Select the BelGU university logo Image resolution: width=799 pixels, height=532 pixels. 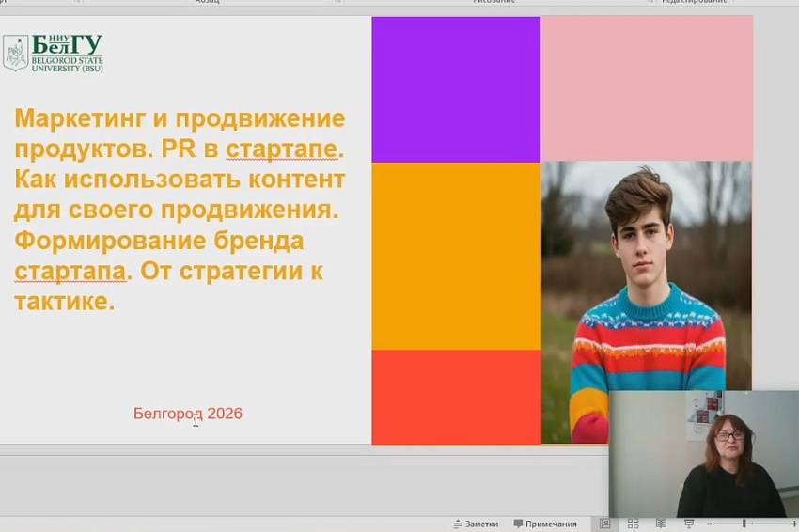[x=53, y=54]
